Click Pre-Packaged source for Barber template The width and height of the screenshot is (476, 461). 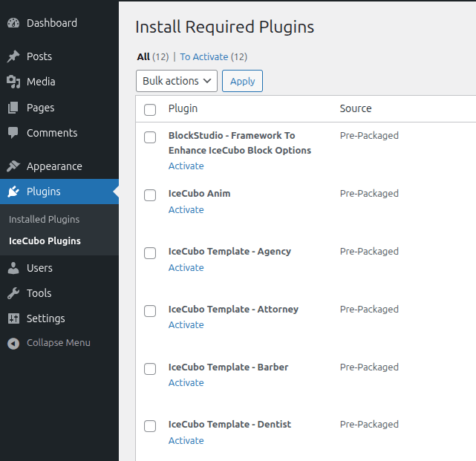click(369, 367)
